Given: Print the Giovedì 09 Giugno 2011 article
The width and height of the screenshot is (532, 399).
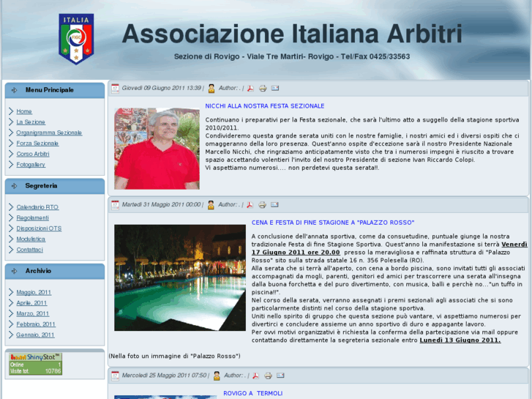Looking at the screenshot, I should tap(263, 89).
